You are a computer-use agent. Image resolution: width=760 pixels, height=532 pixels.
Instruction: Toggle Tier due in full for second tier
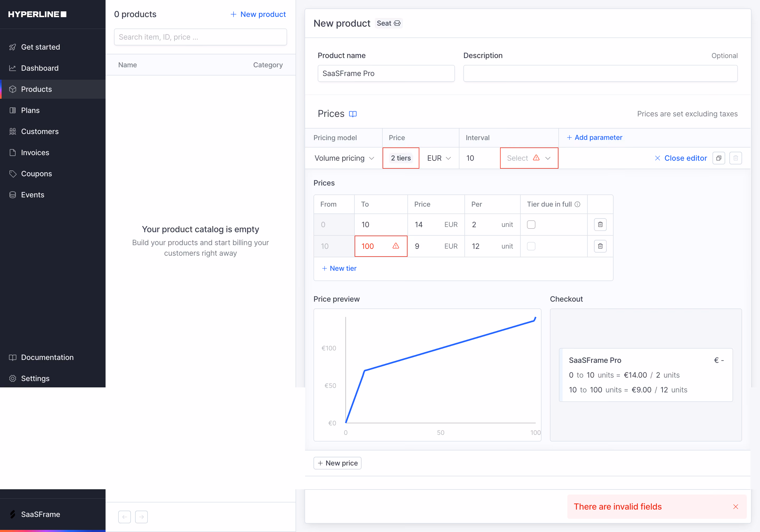(531, 246)
